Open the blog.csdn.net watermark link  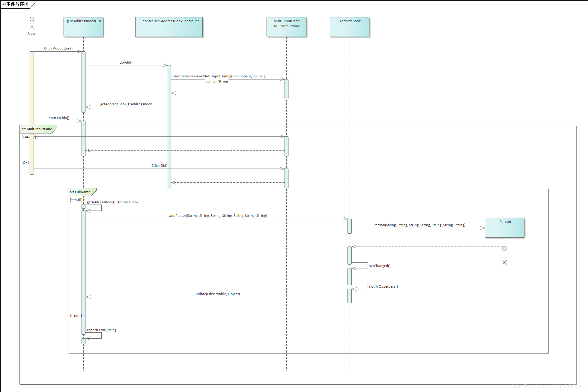[548, 387]
